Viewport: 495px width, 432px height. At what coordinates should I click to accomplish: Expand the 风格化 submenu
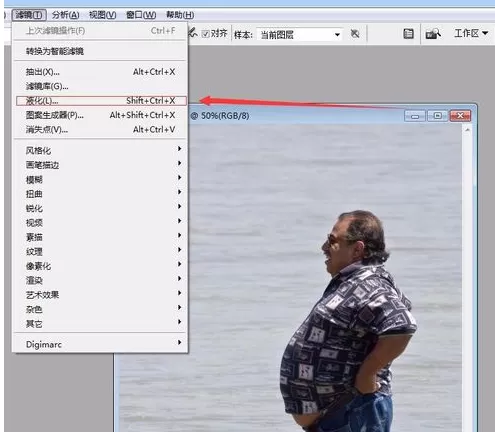click(x=100, y=150)
